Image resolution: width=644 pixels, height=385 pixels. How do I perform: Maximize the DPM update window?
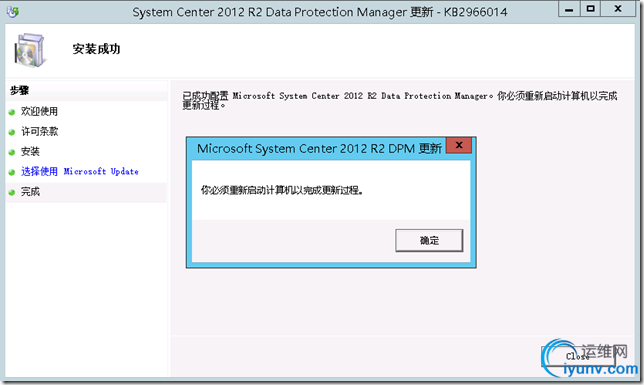click(x=591, y=9)
